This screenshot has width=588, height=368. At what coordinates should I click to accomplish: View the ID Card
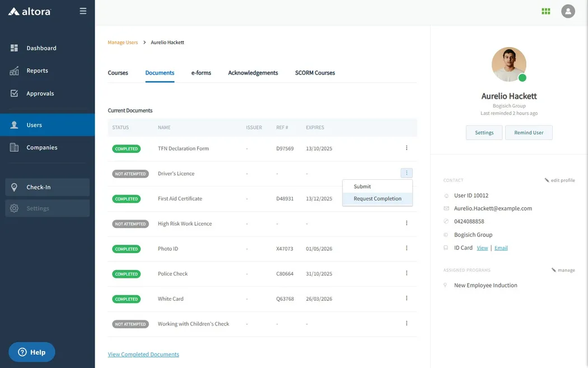482,248
